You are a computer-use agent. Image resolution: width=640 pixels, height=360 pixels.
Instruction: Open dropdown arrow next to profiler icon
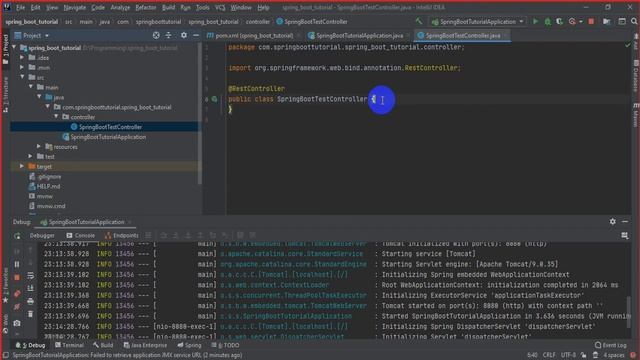click(581, 22)
